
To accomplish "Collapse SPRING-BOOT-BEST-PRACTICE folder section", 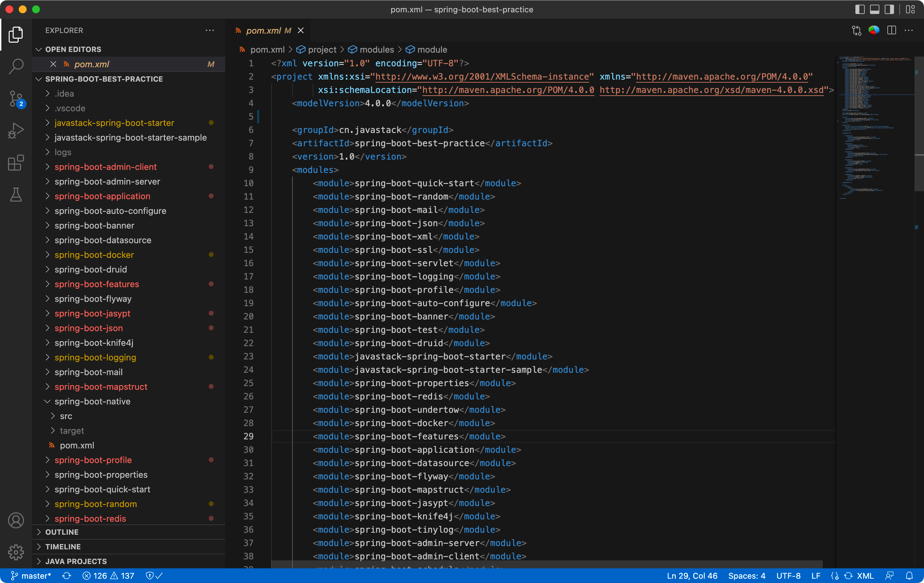I will 129,79.
